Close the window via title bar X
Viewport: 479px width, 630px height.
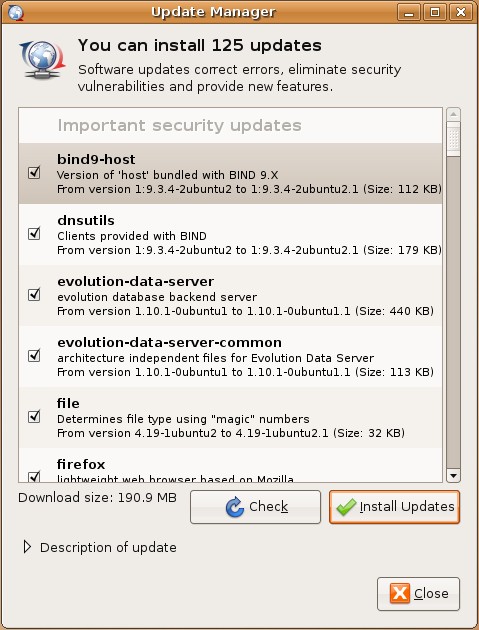pyautogui.click(x=461, y=12)
